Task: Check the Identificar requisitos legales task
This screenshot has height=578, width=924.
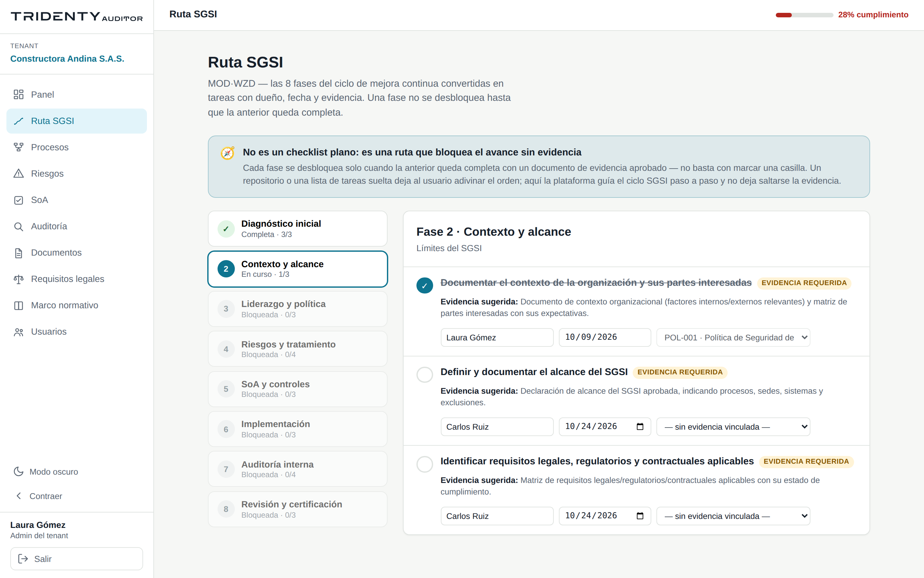Action: tap(424, 464)
